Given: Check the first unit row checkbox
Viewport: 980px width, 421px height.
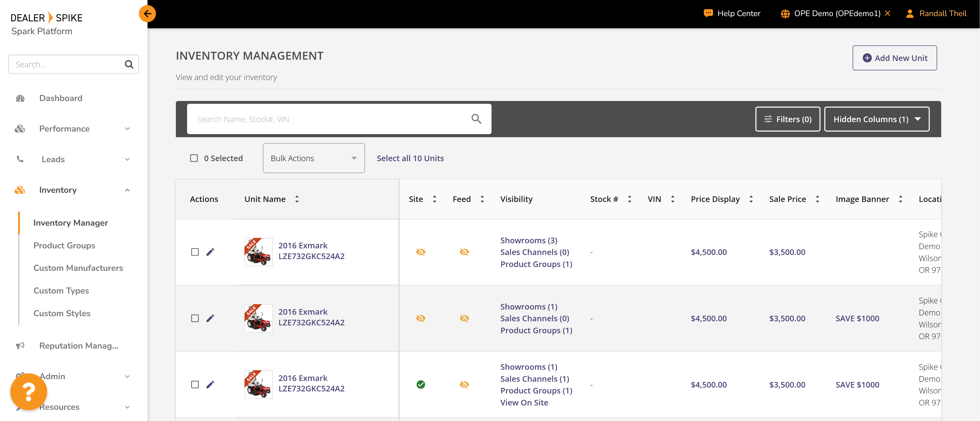Looking at the screenshot, I should tap(195, 252).
